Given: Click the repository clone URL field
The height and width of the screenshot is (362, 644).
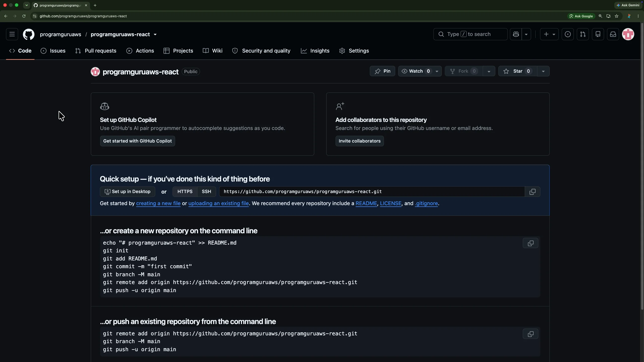Looking at the screenshot, I should [x=372, y=192].
